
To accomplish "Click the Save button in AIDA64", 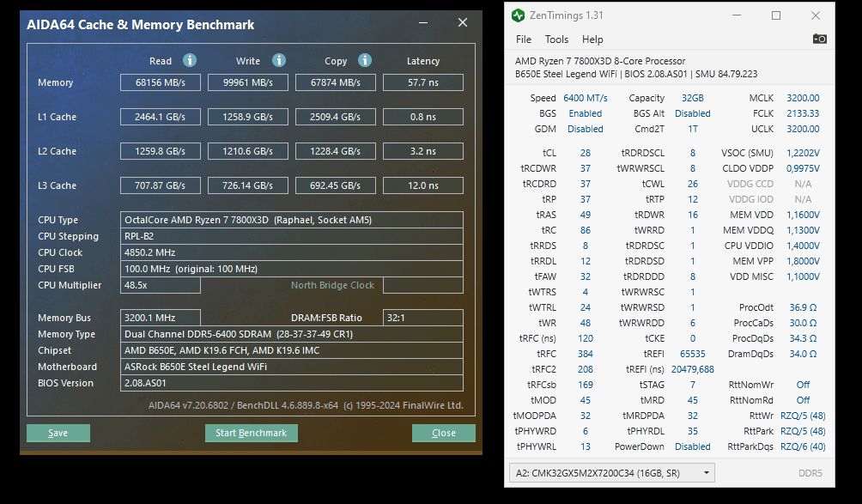I will tap(58, 433).
